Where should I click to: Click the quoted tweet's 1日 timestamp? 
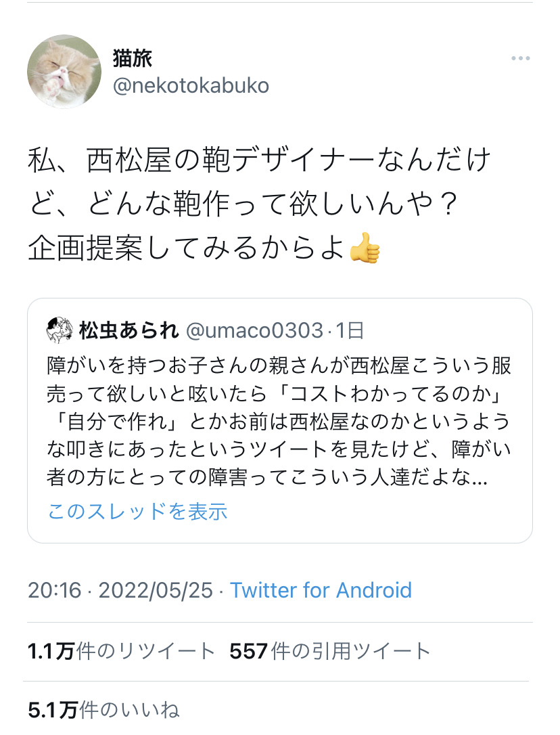point(350,330)
